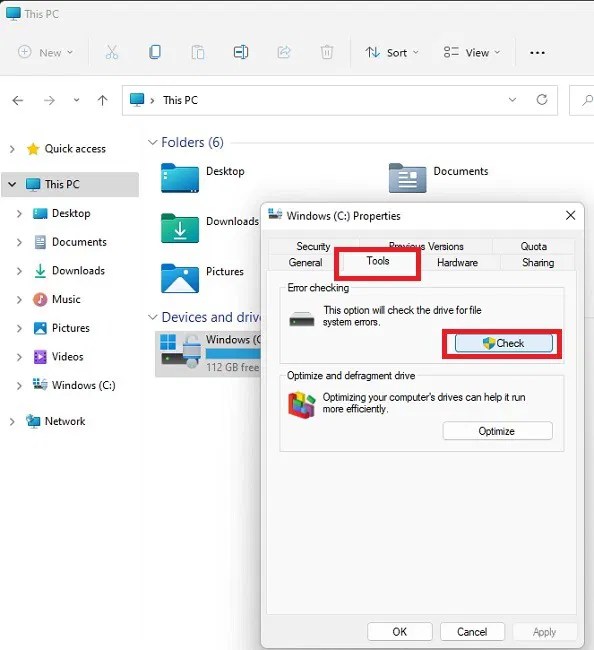
Task: Open the New dropdown menu
Action: [46, 53]
